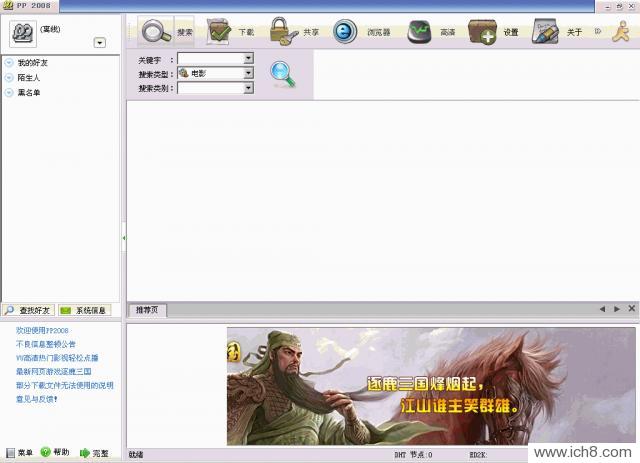
Task: Open the status dropdown under username
Action: coord(100,42)
